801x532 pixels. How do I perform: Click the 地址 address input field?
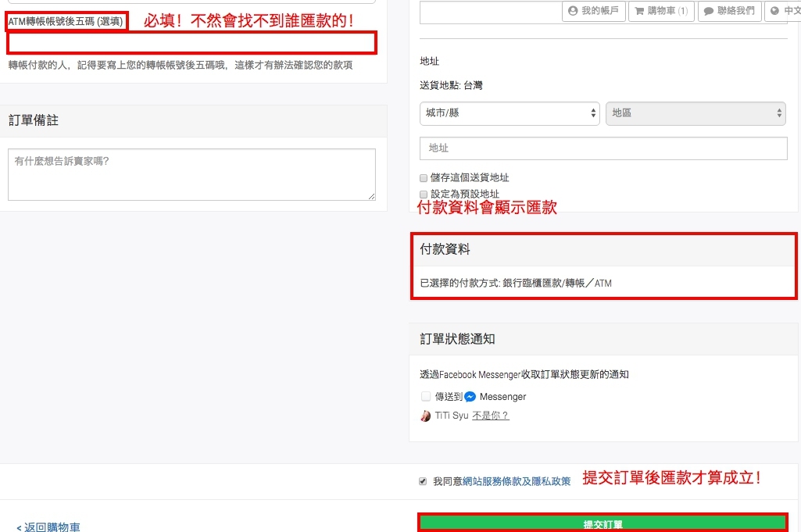click(603, 148)
